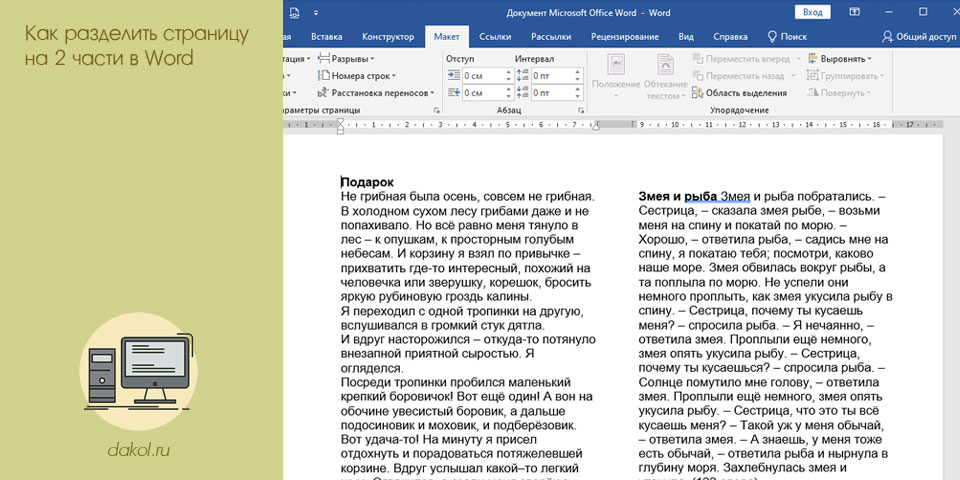Toggle the ribbon display options icon
Screen dimensions: 960x480
click(855, 12)
